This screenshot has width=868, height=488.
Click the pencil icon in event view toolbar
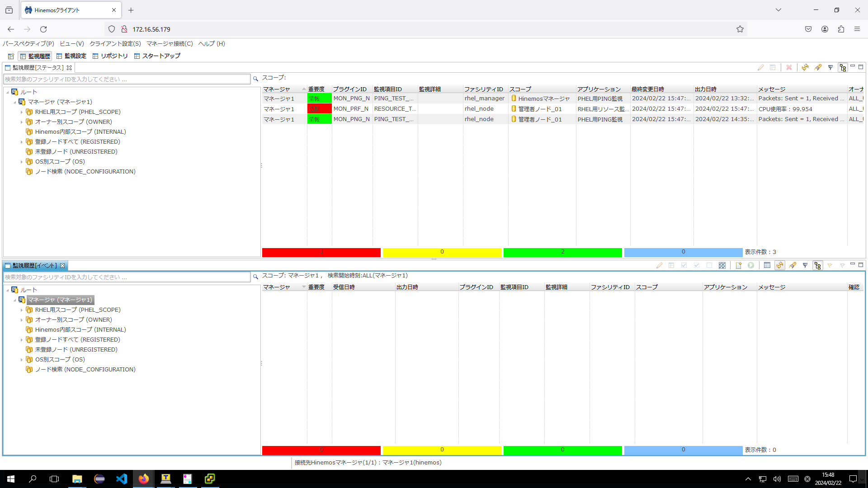pos(659,265)
